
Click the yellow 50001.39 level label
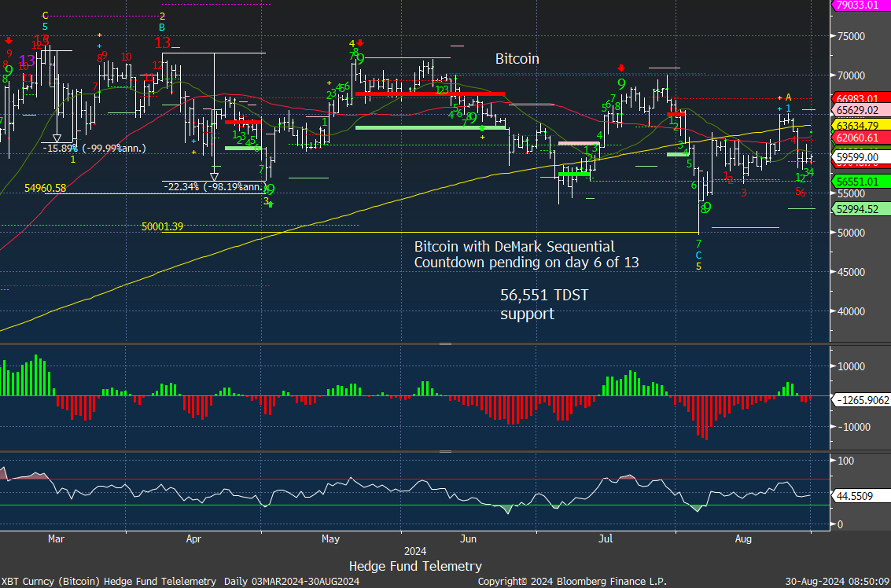[x=163, y=226]
